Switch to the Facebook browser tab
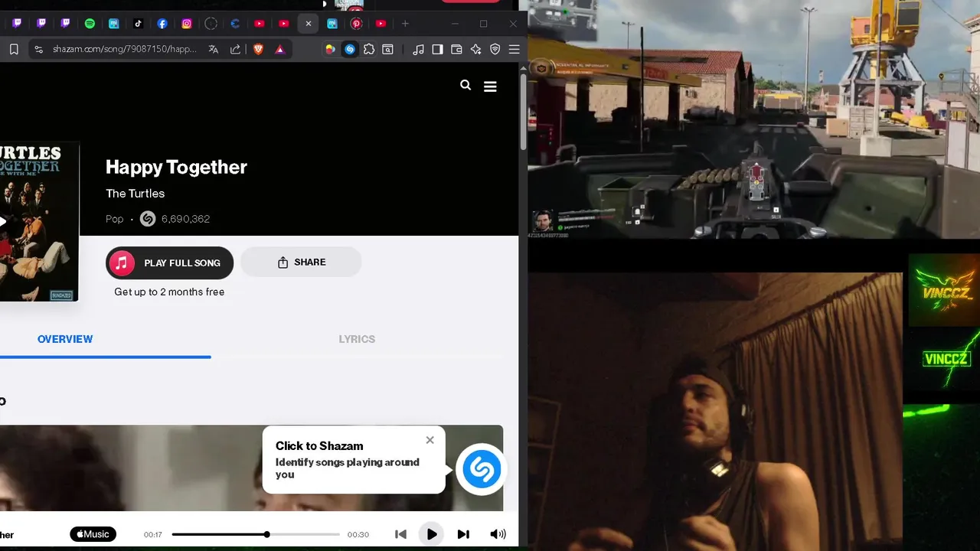The image size is (980, 551). tap(162, 24)
